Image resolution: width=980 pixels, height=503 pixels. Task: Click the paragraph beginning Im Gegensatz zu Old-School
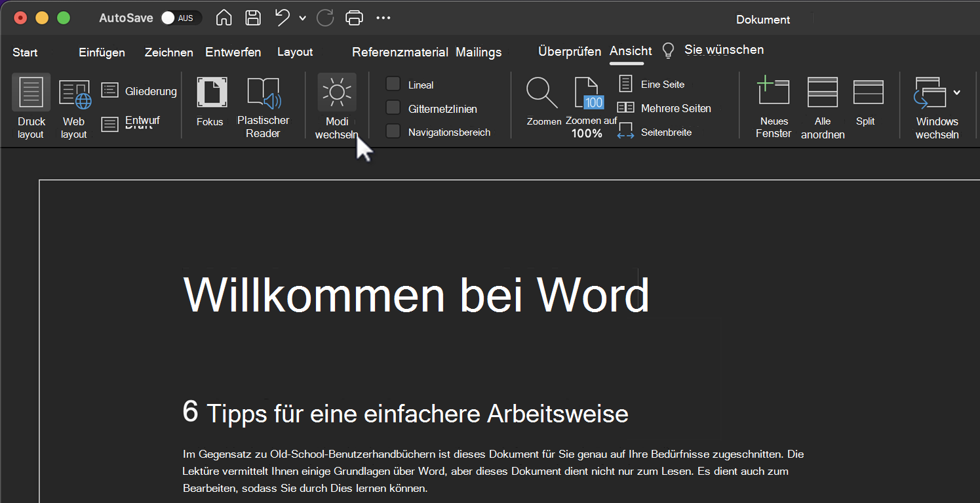pos(493,471)
